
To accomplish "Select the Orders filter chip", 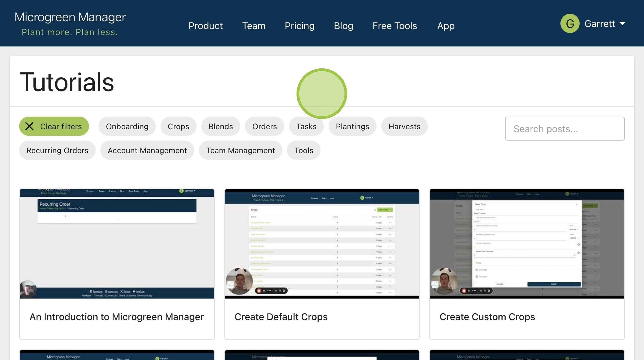I will point(264,126).
